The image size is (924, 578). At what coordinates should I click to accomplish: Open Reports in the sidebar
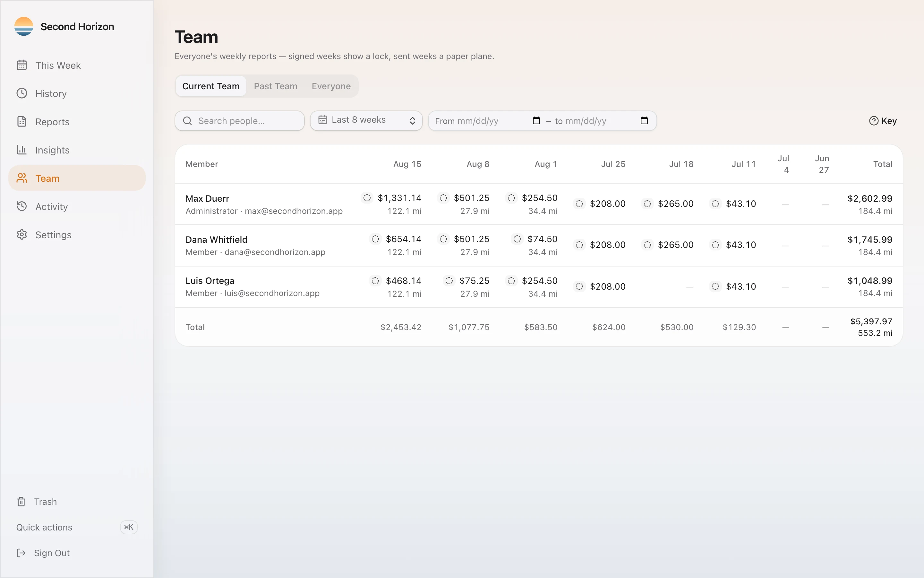click(77, 122)
